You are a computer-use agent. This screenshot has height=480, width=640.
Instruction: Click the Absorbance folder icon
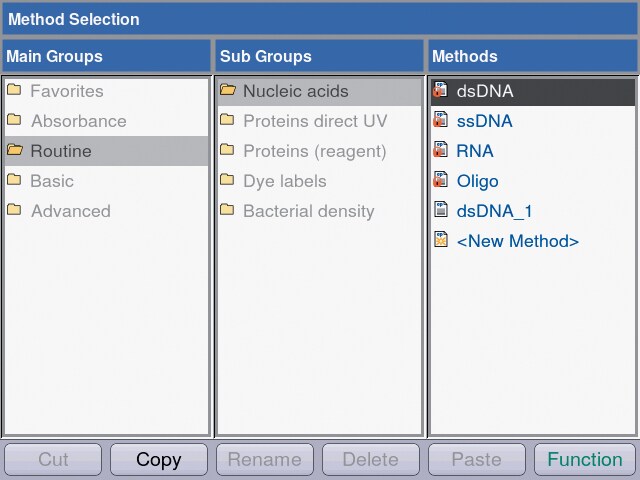(14, 120)
